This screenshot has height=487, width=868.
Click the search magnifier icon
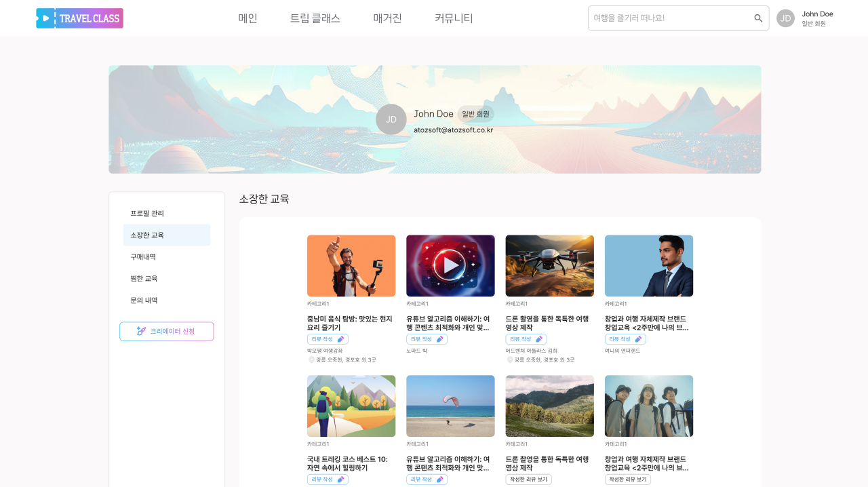[x=758, y=18]
